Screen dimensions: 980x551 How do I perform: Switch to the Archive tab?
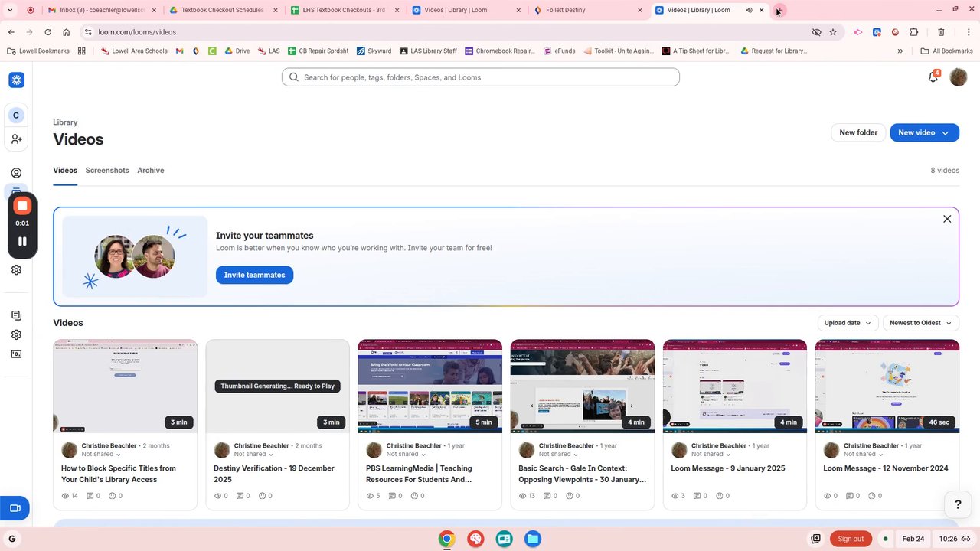tap(151, 171)
